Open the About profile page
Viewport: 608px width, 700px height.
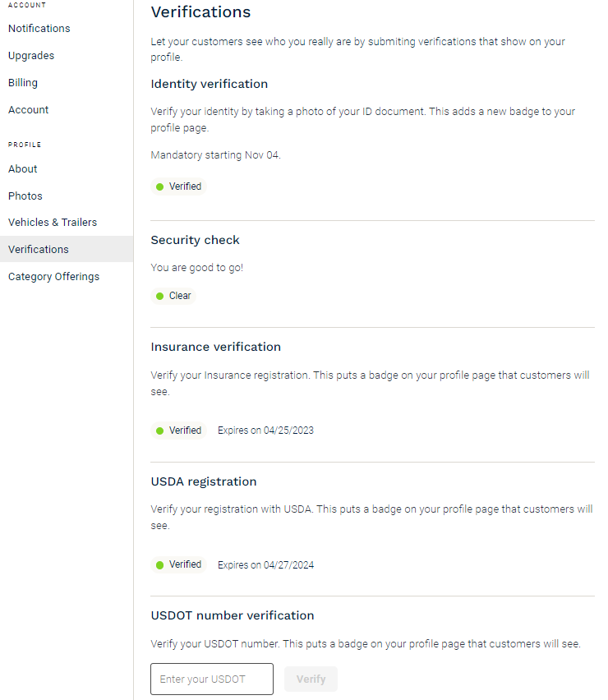[x=23, y=169]
